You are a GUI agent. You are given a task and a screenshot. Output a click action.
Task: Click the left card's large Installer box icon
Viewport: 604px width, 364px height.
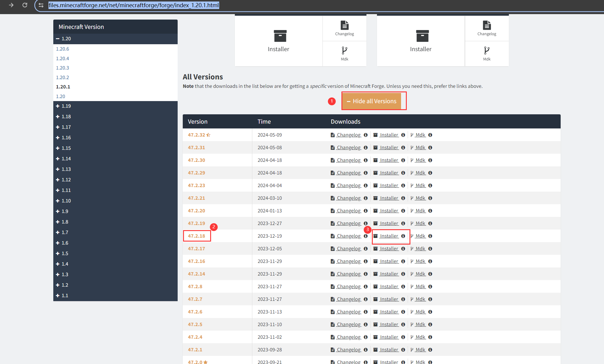point(280,36)
